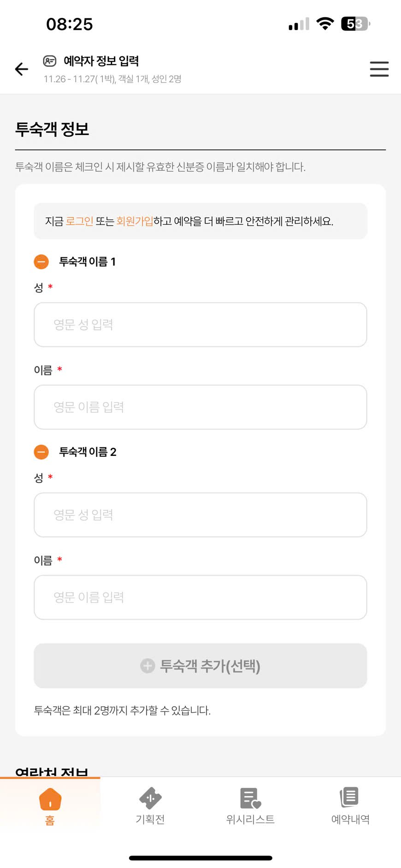Click the 회원가입 link
The width and height of the screenshot is (401, 868).
(x=135, y=221)
